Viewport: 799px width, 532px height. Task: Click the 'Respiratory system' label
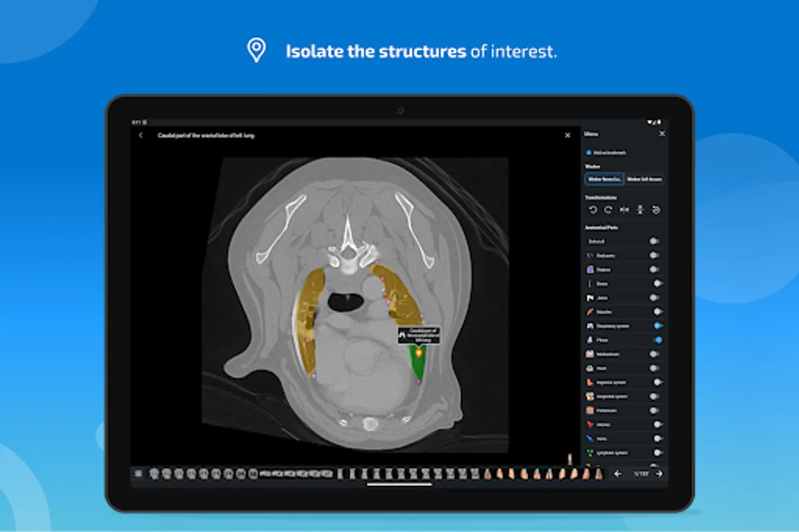tap(613, 326)
